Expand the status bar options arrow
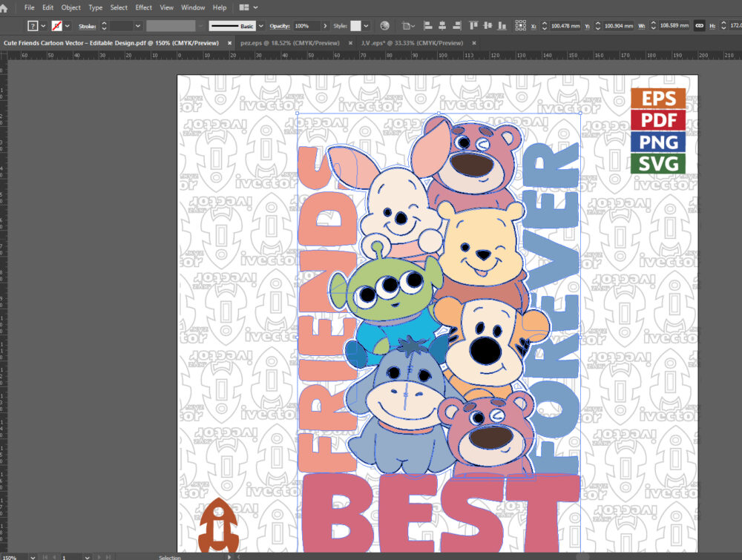Viewport: 742px width, 560px height. click(x=229, y=557)
